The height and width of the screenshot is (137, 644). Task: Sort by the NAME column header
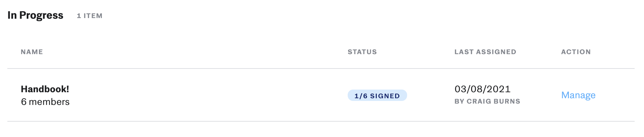coord(32,52)
